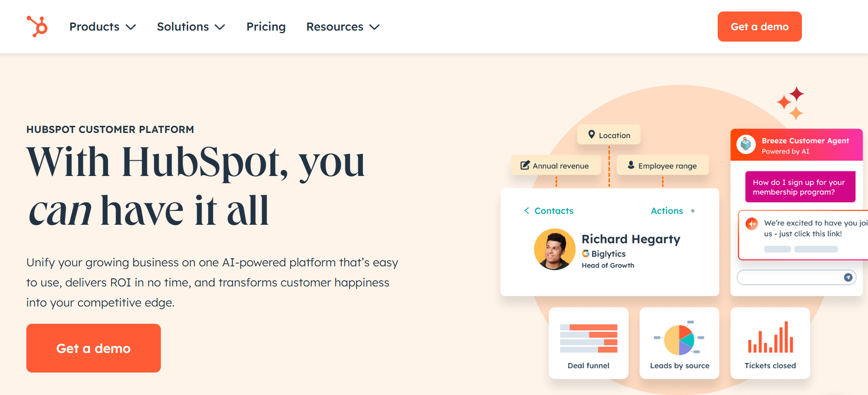
Task: Click the Tickets closed bar chart icon
Action: (770, 337)
